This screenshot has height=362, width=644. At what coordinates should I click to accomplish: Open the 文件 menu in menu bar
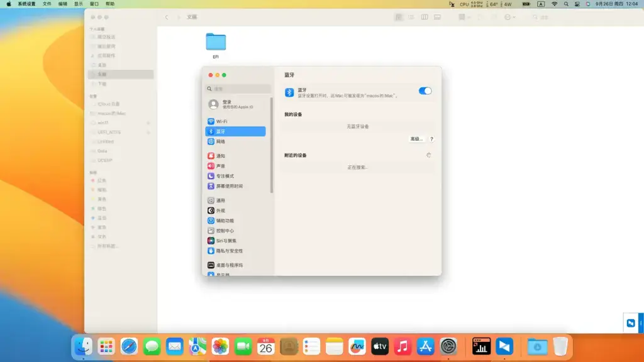coord(47,4)
